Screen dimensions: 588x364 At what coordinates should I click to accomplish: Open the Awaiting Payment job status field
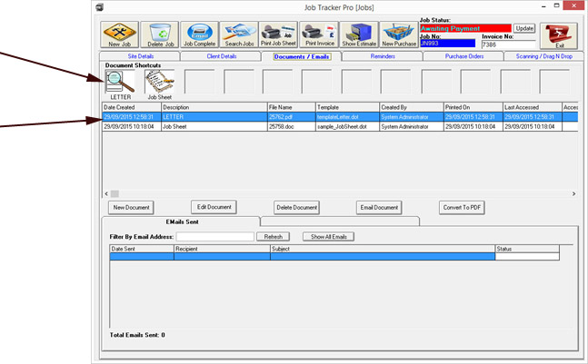[x=465, y=28]
